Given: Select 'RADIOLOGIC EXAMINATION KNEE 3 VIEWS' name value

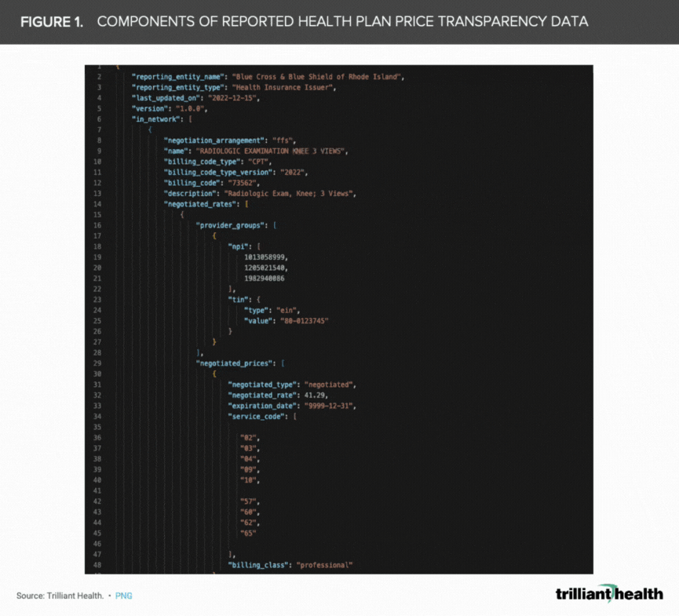Looking at the screenshot, I should 270,151.
